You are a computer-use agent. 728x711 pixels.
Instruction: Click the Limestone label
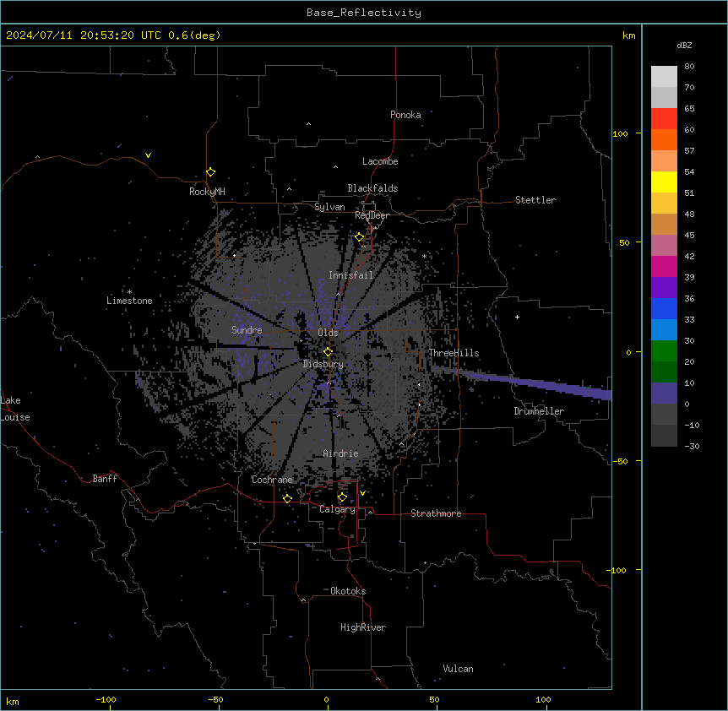tap(129, 301)
